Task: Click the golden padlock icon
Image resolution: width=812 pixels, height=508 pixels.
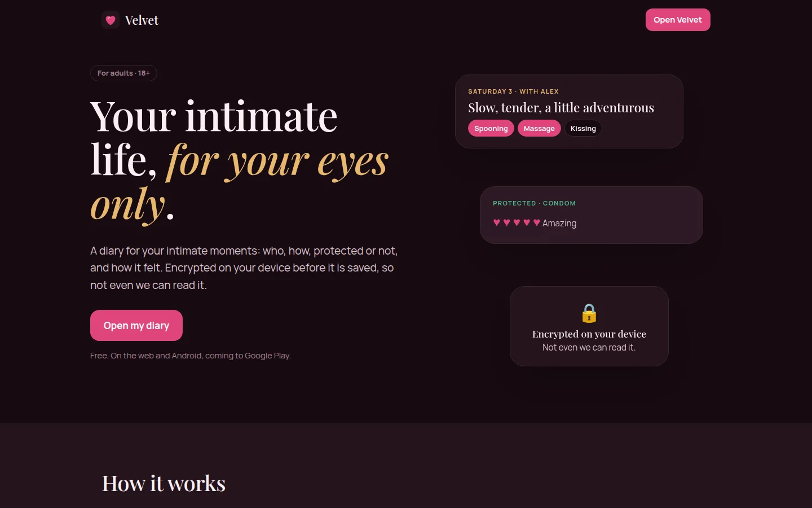Action: click(x=589, y=313)
